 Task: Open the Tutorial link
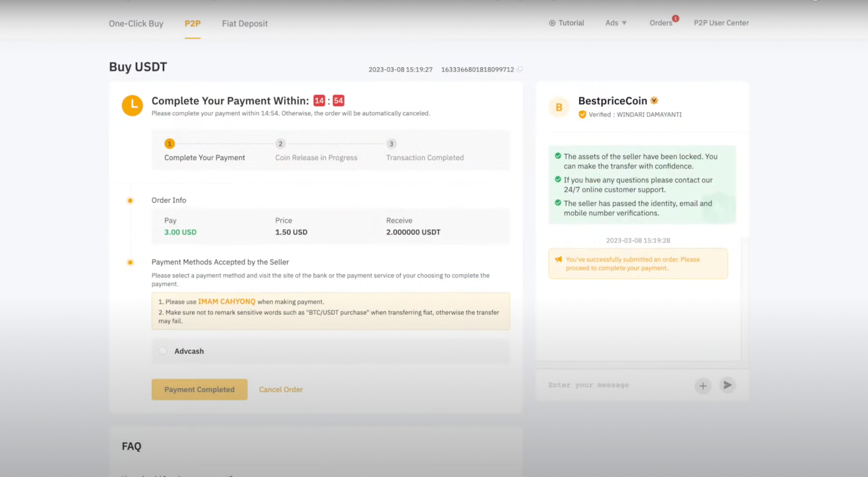(567, 23)
